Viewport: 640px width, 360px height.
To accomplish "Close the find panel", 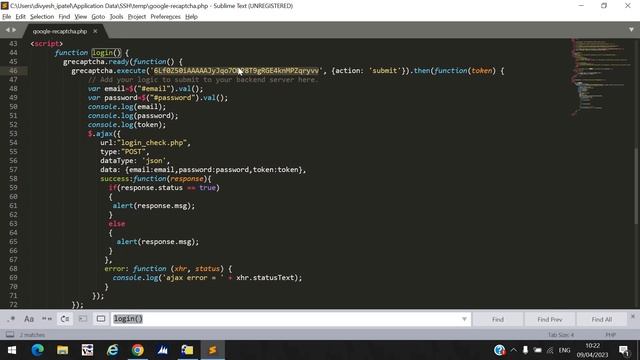I will 633,316.
